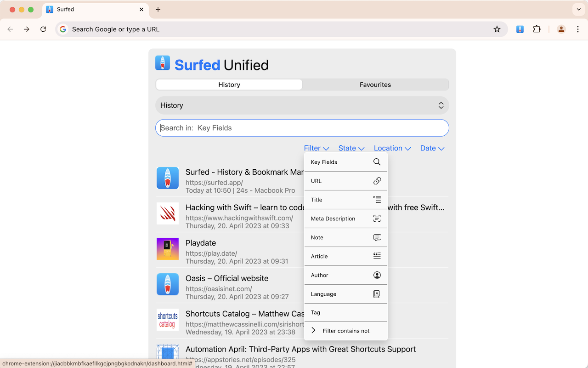Click the https://www.hackingwithswift.com/ URL text
Image resolution: width=588 pixels, height=368 pixels.
pos(239,218)
